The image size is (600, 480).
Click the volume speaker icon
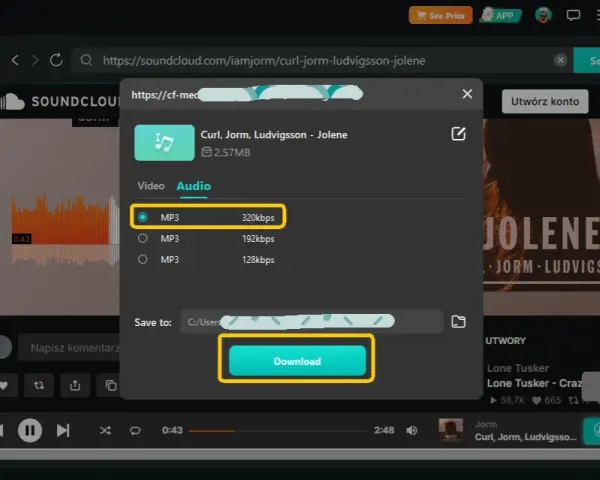(412, 431)
